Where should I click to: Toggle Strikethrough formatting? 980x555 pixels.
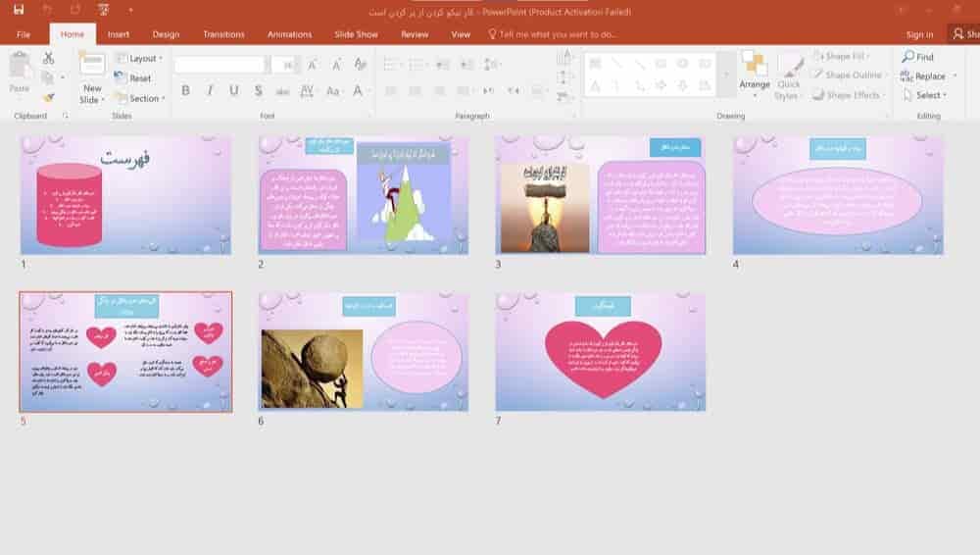(282, 91)
